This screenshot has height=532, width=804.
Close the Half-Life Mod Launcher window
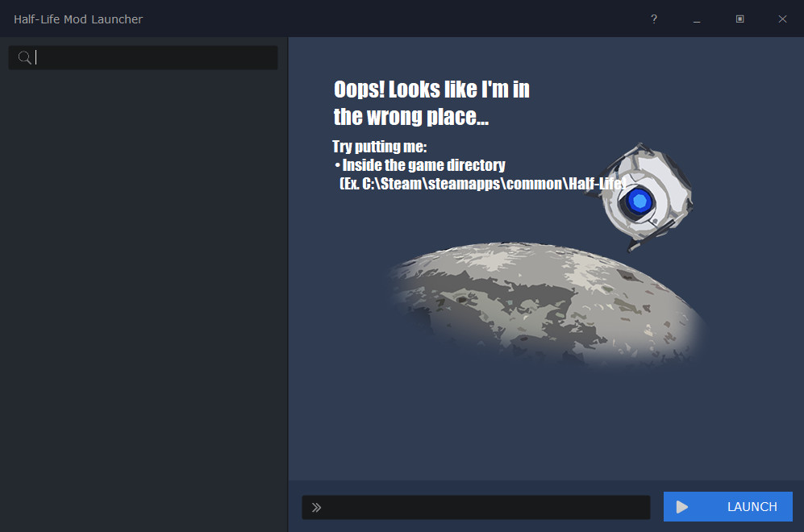(782, 19)
